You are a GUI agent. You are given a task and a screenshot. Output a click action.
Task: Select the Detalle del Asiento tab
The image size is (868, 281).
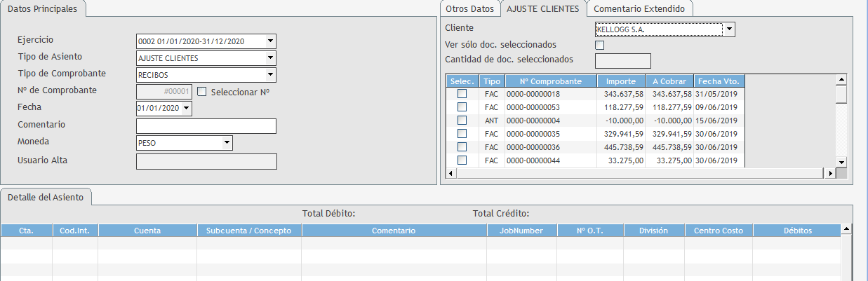pyautogui.click(x=46, y=197)
